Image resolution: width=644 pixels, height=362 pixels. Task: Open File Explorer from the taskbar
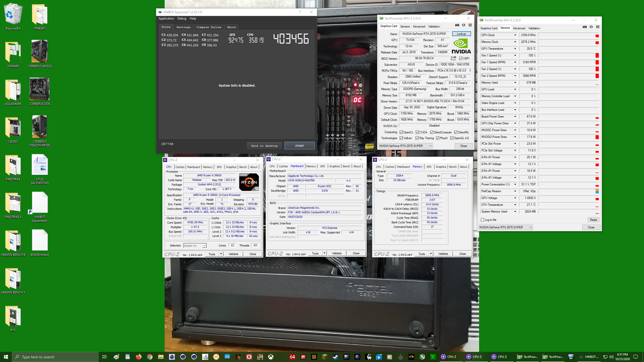click(x=161, y=357)
